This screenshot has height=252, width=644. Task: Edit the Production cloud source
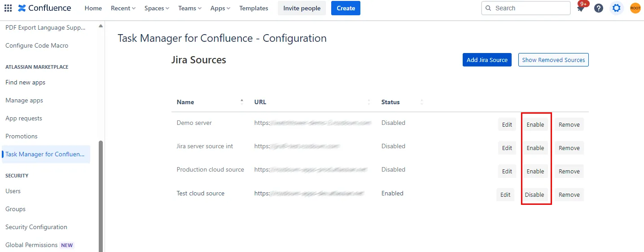[x=507, y=171]
